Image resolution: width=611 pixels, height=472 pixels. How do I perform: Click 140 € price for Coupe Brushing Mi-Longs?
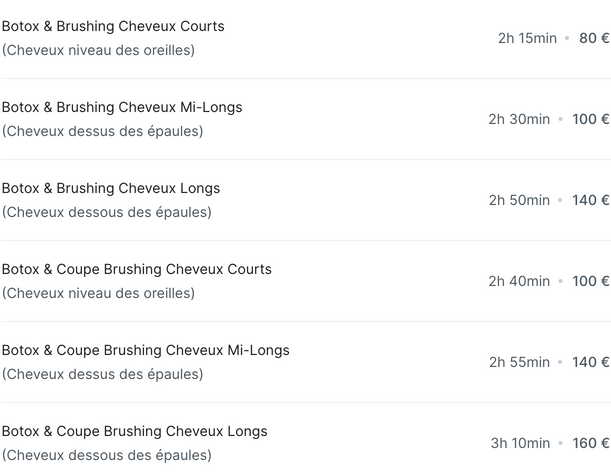[x=590, y=362]
